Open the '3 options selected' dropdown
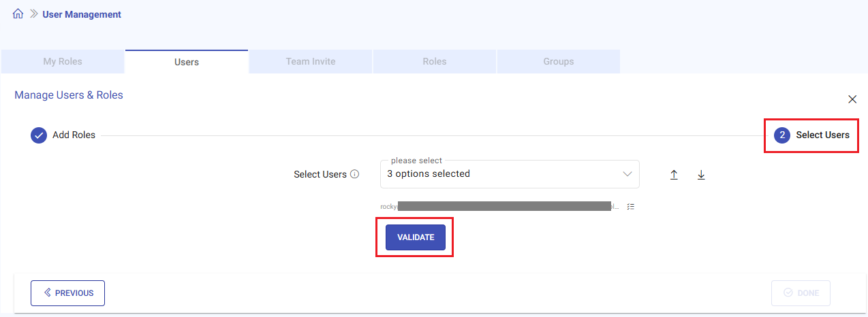Viewport: 868px width, 317px height. tap(501, 174)
